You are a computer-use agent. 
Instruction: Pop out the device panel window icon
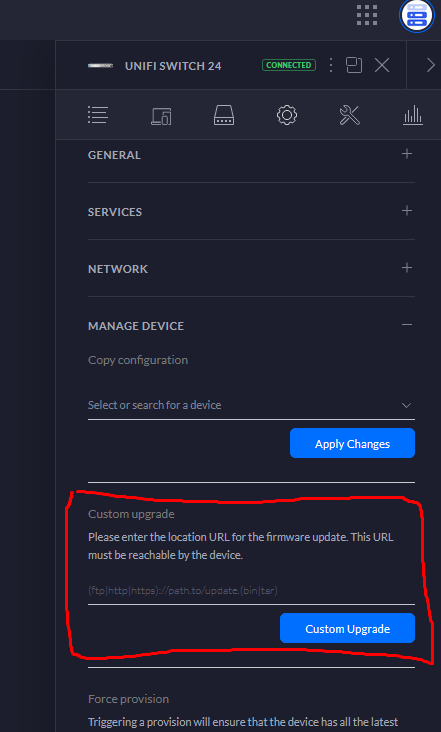(354, 65)
